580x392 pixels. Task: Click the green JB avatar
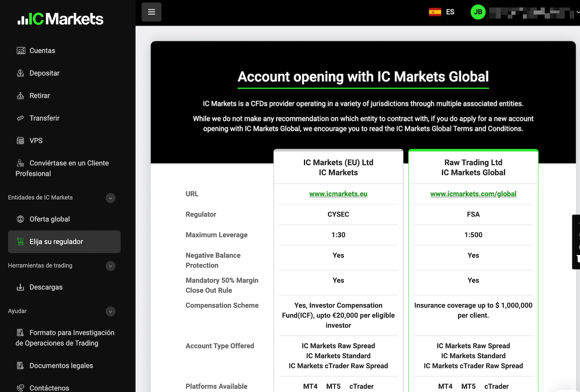pyautogui.click(x=478, y=12)
